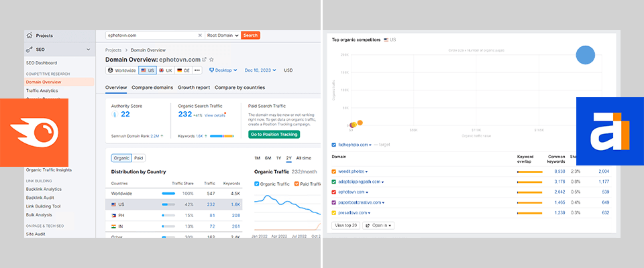Uncheck the weedit.photos checkbox
Viewport: 644px width, 268px height.
(x=334, y=172)
